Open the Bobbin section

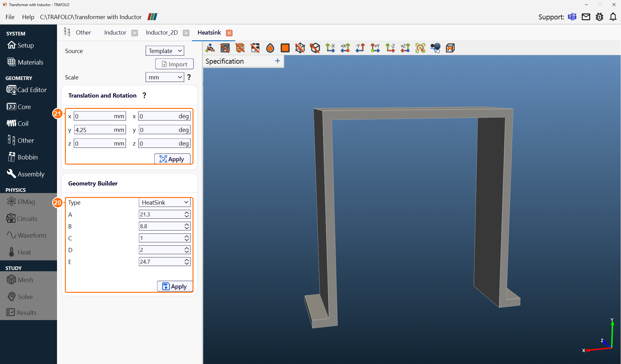point(23,157)
